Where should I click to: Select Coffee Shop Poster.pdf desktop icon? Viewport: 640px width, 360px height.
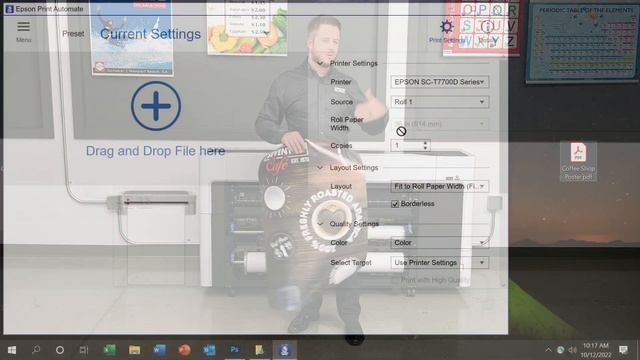pyautogui.click(x=578, y=162)
